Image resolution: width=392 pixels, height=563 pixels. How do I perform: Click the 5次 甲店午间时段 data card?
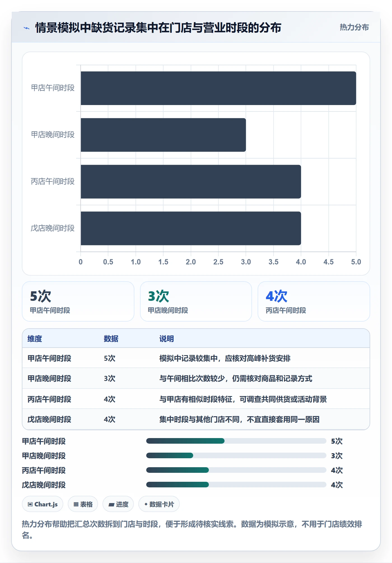78,301
